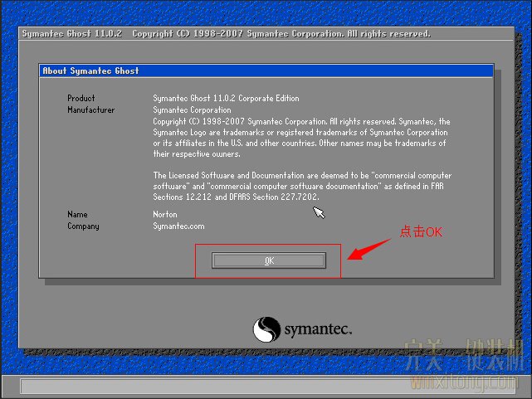The width and height of the screenshot is (532, 399).
Task: Click the red arrow pointing at OK
Action: click(368, 247)
